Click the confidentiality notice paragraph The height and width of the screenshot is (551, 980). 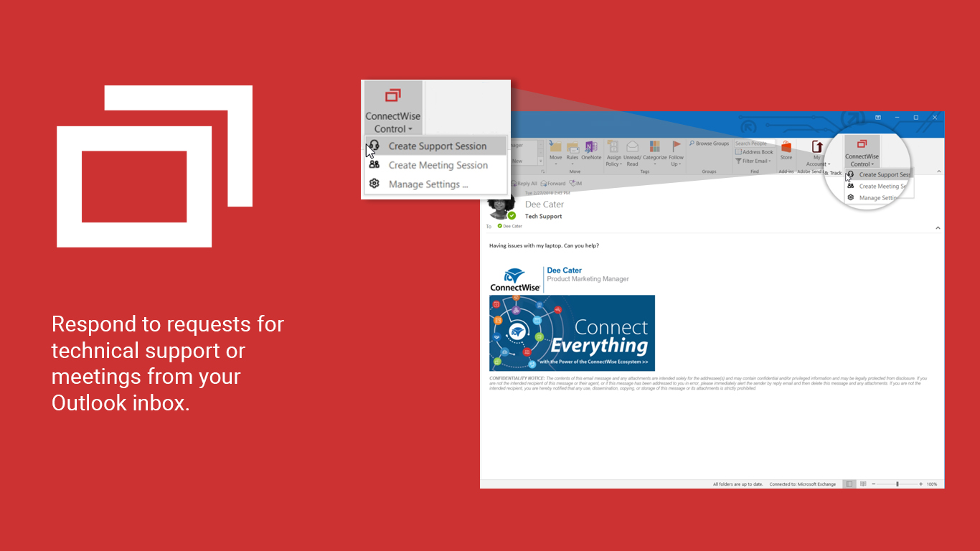click(x=708, y=383)
